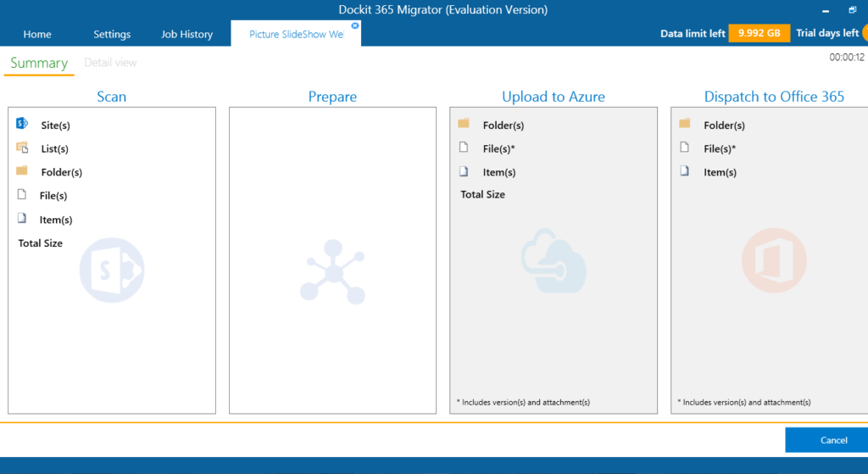Click the Item(s) icon in Scan panel
868x474 pixels.
click(x=22, y=218)
